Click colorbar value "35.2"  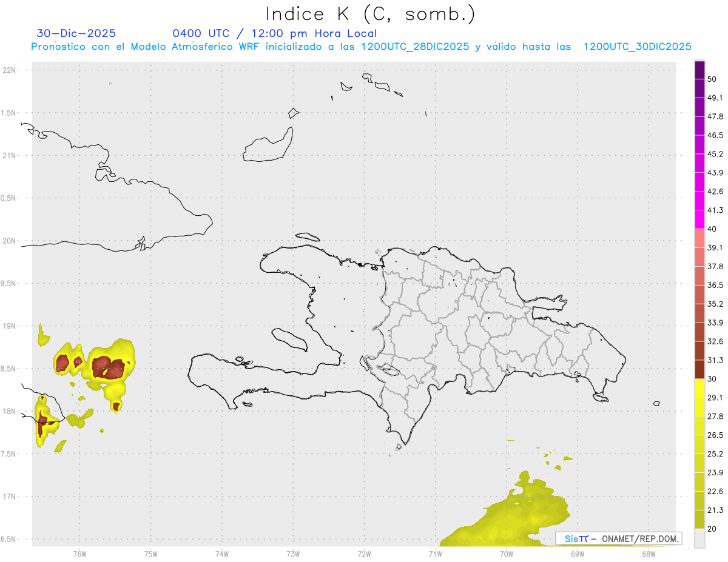715,304
